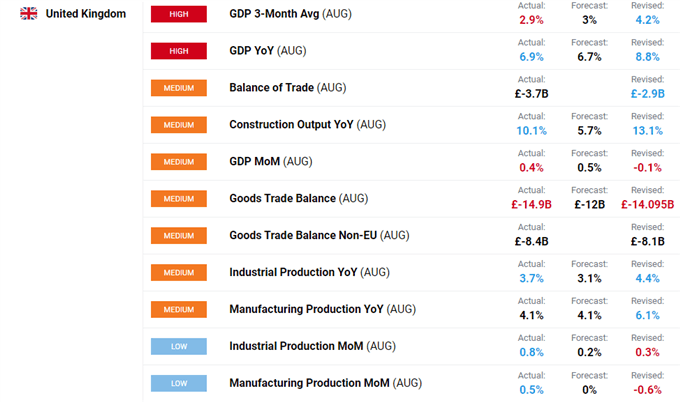
Task: Open Goods Trade Balance (AUG) event
Action: point(298,198)
